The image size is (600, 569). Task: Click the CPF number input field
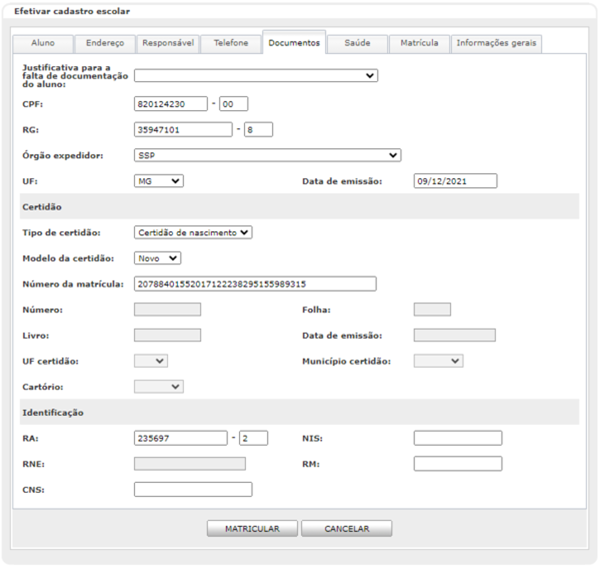(170, 103)
